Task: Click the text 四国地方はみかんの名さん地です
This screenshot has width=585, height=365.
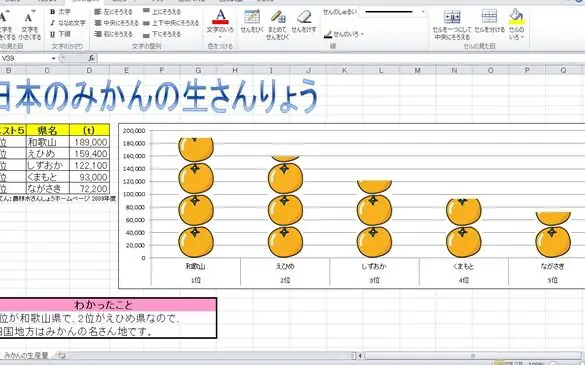Action: (x=76, y=331)
